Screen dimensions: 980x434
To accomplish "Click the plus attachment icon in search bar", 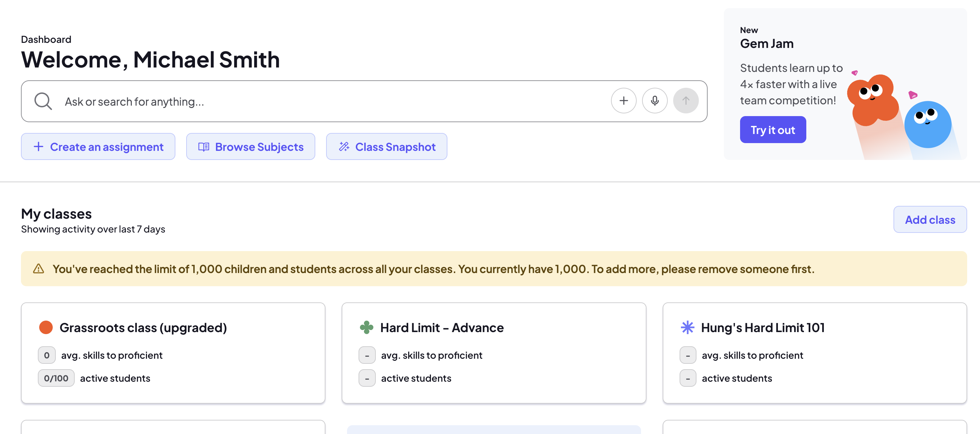I will click(x=623, y=101).
